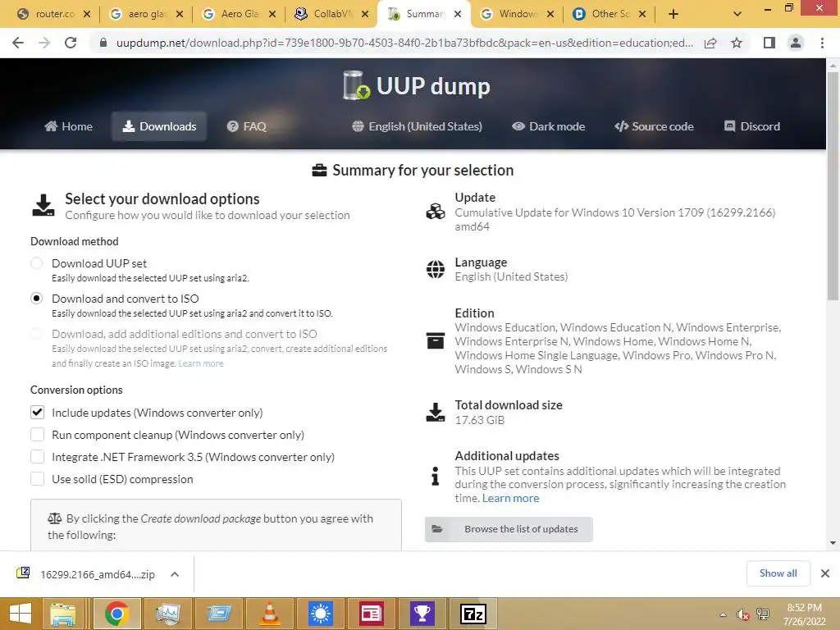
Task: Show hidden system tray icons
Action: click(x=724, y=614)
